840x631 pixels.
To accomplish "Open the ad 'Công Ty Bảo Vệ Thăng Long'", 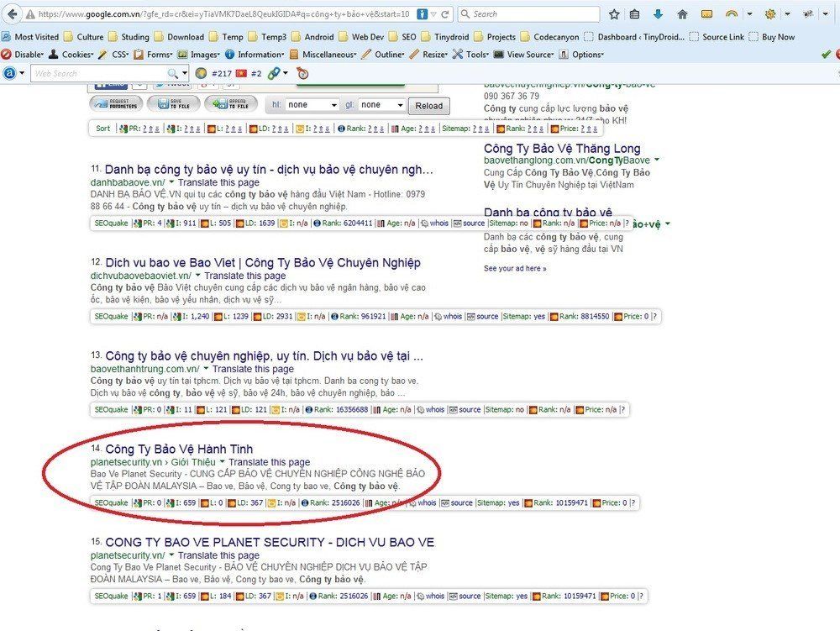I will click(x=562, y=149).
